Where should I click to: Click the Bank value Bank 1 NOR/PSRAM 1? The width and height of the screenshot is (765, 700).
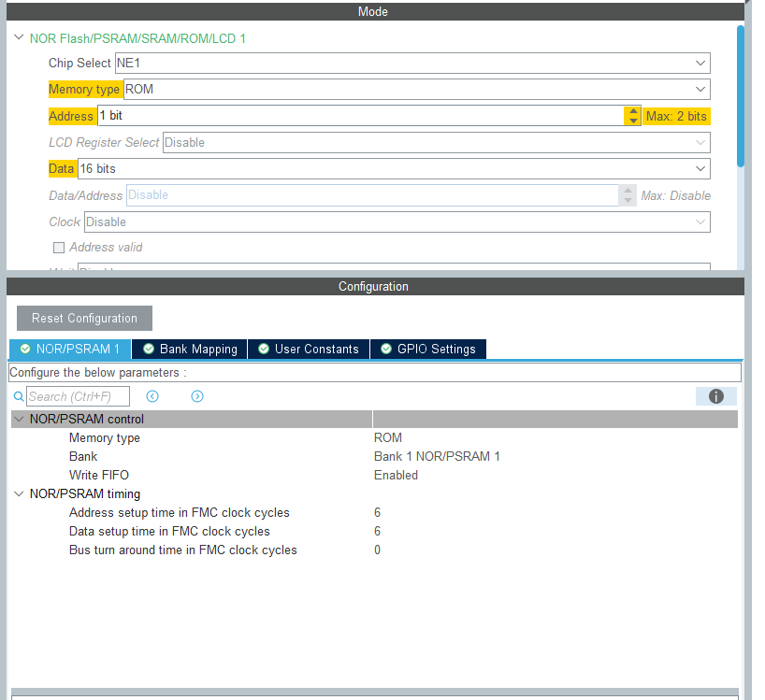pos(437,456)
